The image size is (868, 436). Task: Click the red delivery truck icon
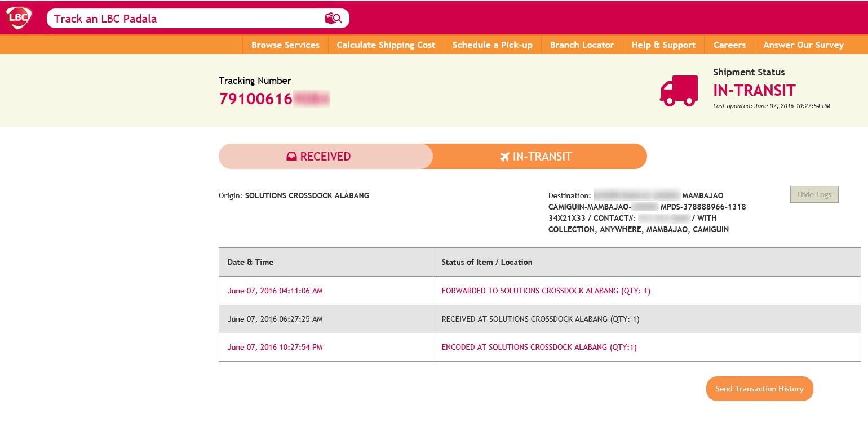click(x=679, y=91)
